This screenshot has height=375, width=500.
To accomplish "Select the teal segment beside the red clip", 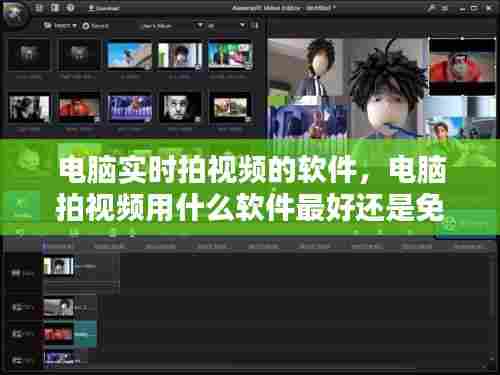I will [85, 334].
